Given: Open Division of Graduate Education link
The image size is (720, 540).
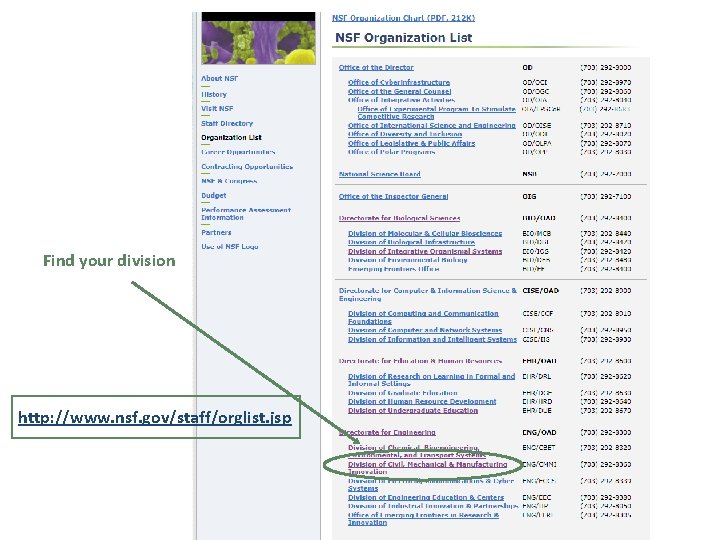Looking at the screenshot, I should 402,393.
